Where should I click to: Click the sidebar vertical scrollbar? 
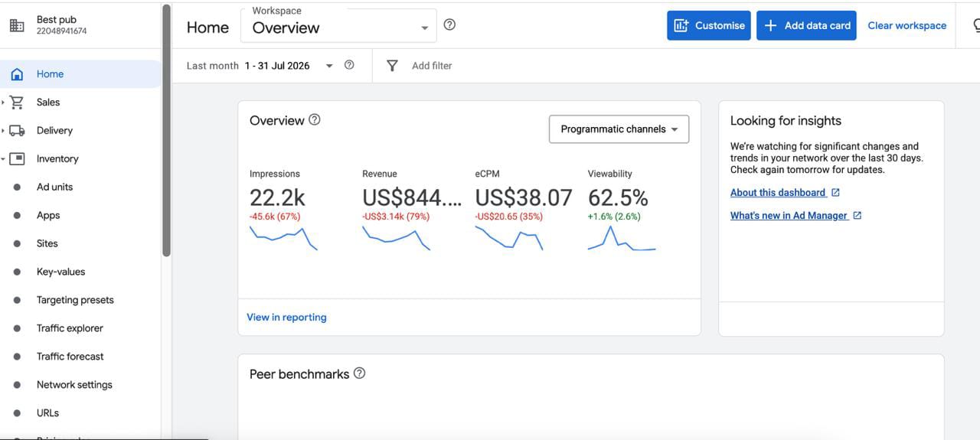pos(166,130)
